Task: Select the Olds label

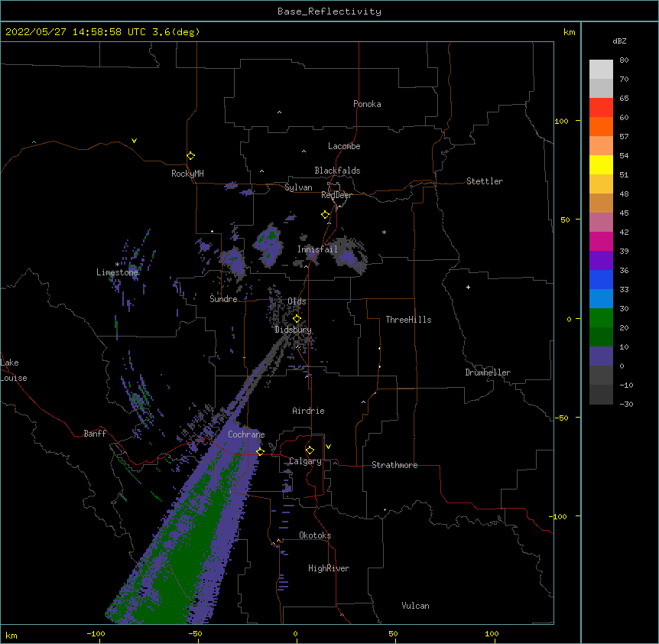Action: click(x=297, y=301)
